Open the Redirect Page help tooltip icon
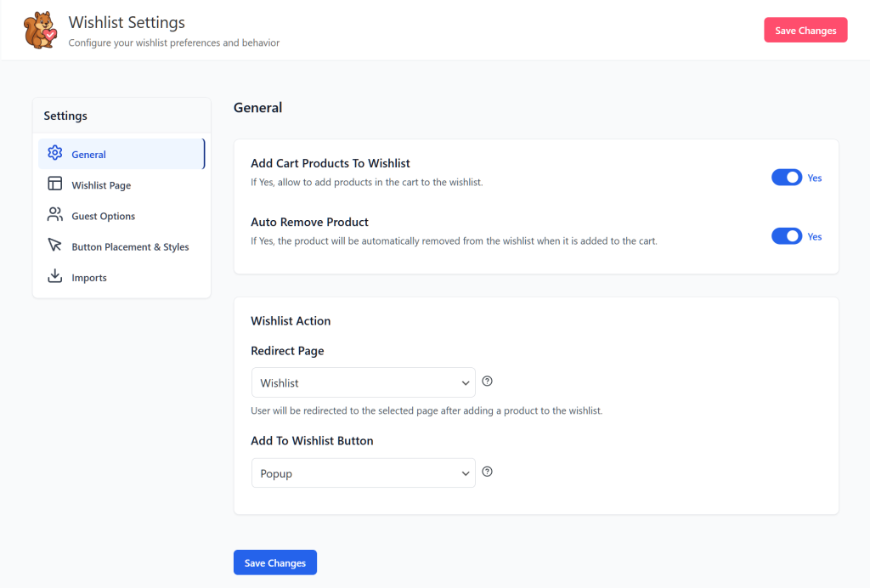This screenshot has height=588, width=870. coord(487,382)
